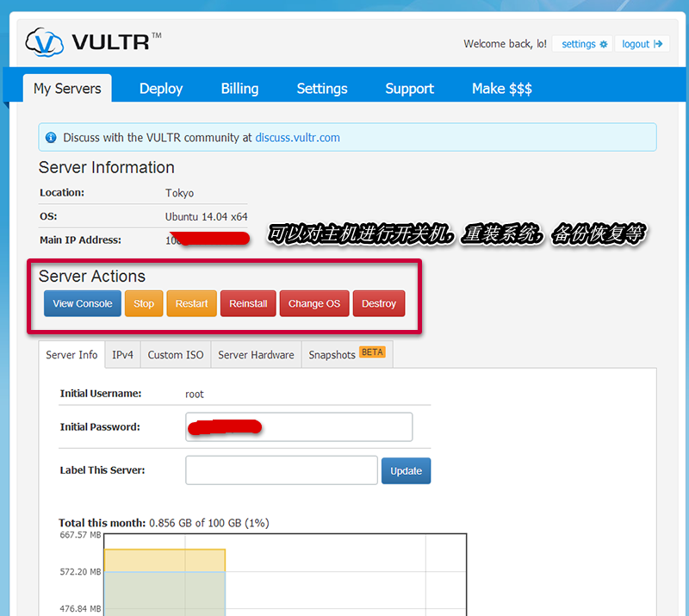Choose the Change OS button
689x616 pixels.
point(314,303)
